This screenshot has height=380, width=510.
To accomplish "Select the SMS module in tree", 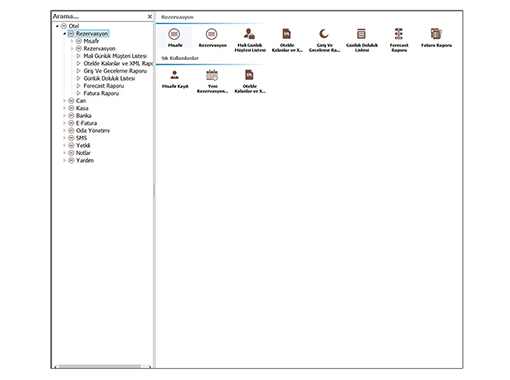I will 78,138.
